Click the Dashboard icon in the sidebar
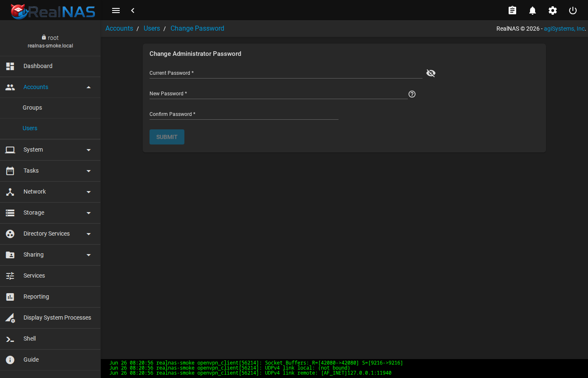The image size is (588, 378). coord(10,66)
